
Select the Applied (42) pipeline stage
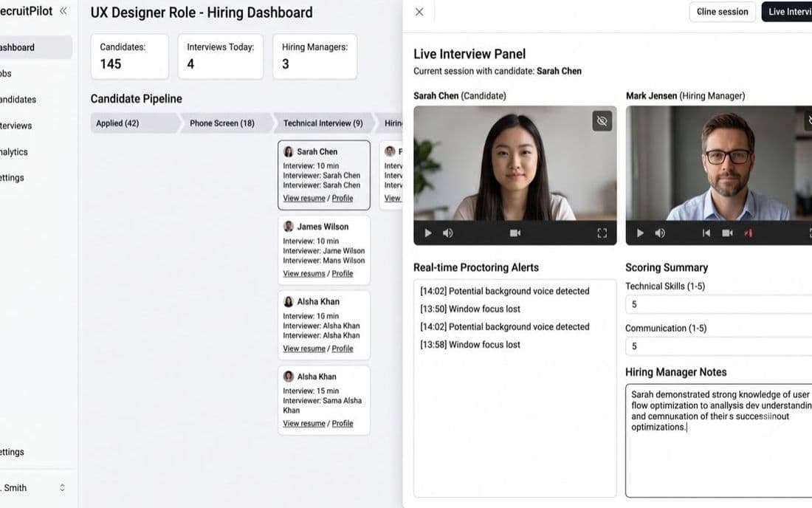[x=134, y=123]
